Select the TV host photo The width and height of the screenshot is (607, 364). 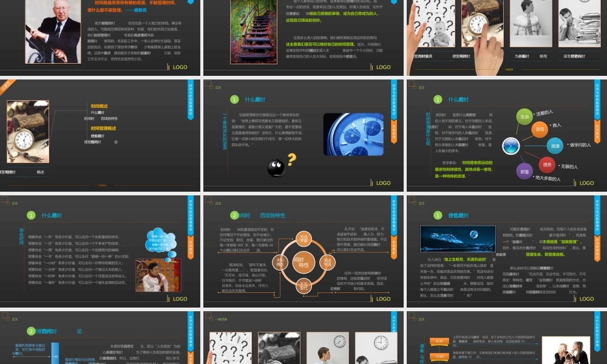(158, 275)
